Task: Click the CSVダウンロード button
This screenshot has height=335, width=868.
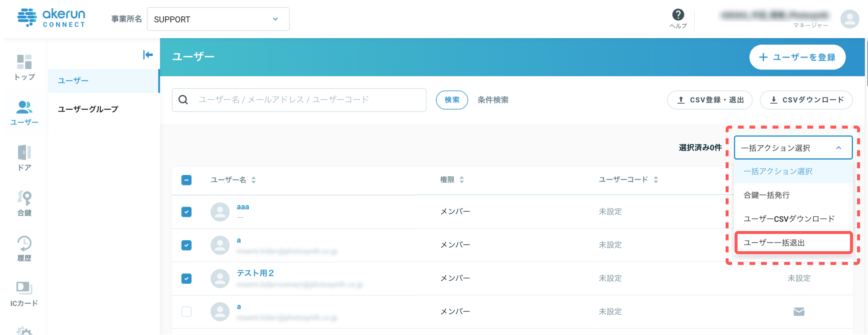Action: click(x=806, y=100)
